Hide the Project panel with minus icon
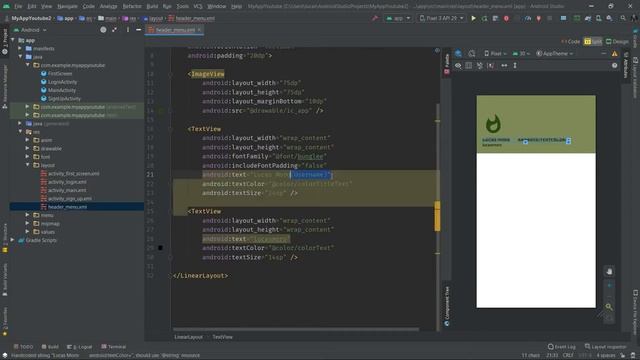 [x=138, y=30]
